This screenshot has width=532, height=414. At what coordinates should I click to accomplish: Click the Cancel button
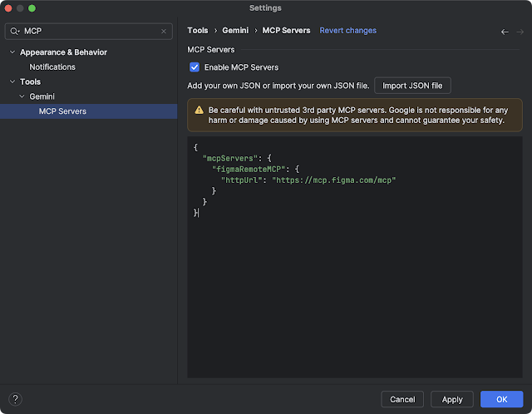[402, 399]
